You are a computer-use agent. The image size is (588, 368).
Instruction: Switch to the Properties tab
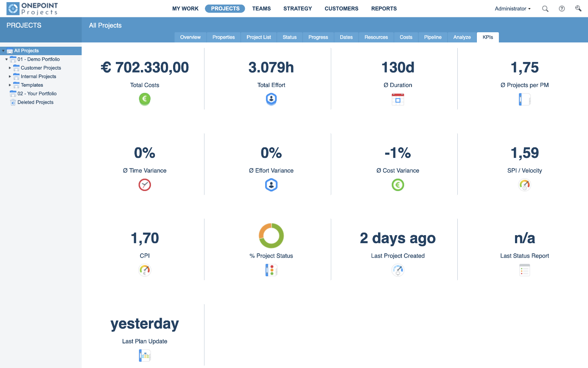tap(224, 37)
